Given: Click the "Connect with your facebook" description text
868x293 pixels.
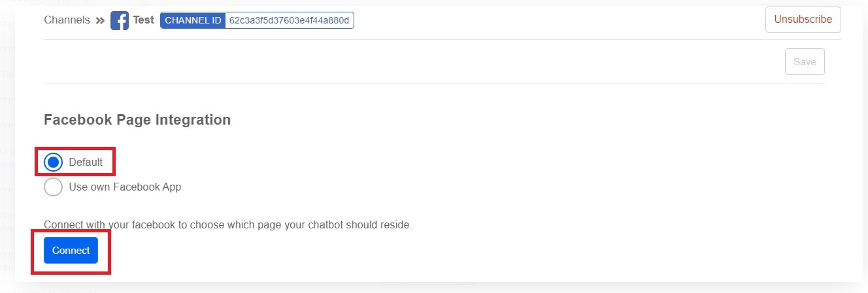Looking at the screenshot, I should click(227, 224).
